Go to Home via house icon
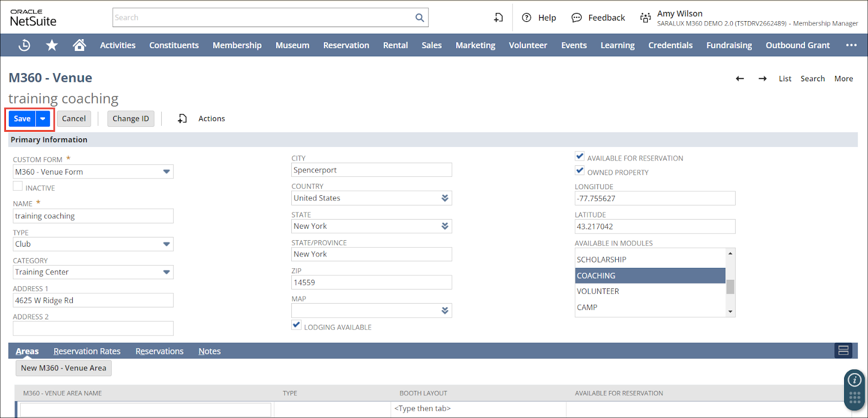This screenshot has width=868, height=418. 79,45
